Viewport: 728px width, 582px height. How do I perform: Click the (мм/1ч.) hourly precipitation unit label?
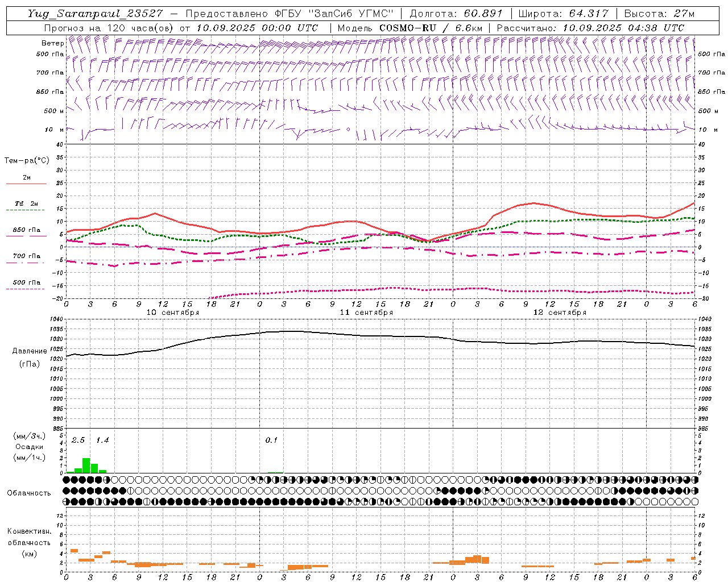(x=30, y=458)
